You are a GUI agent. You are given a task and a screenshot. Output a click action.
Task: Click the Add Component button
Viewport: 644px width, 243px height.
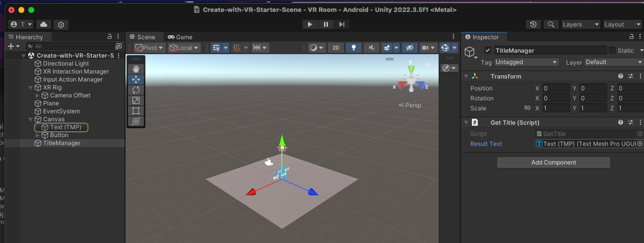click(553, 162)
